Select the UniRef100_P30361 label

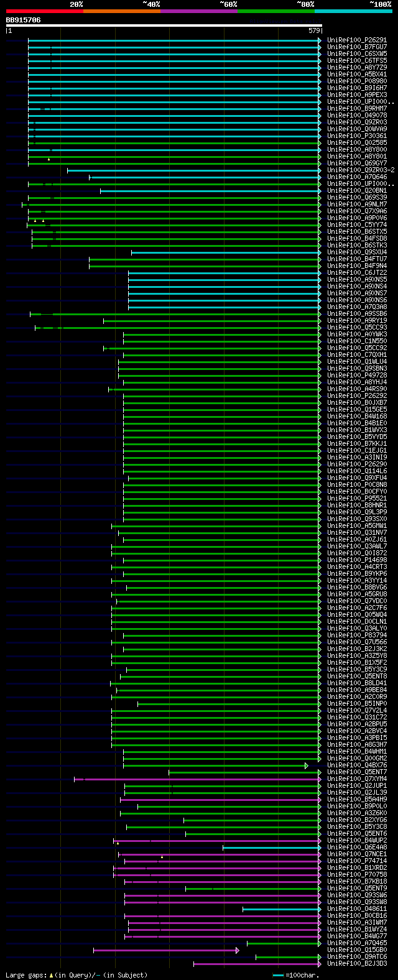357,136
